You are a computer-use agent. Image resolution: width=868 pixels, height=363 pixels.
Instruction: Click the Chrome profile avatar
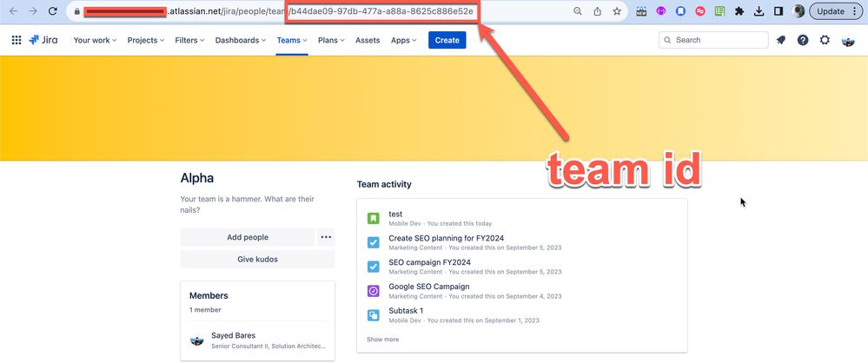click(x=798, y=11)
